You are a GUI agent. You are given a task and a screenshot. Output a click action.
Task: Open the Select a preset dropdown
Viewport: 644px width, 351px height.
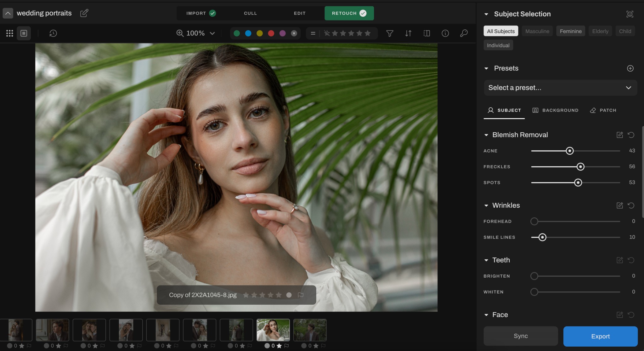560,88
